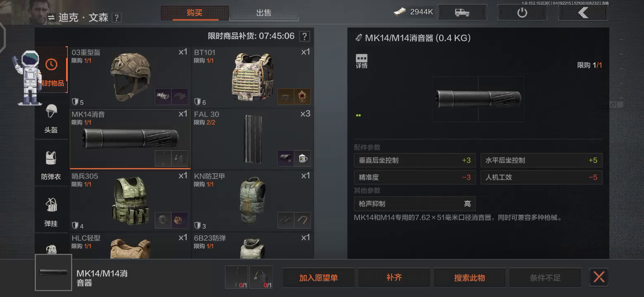Switch to the 购买 tab

pyautogui.click(x=194, y=13)
